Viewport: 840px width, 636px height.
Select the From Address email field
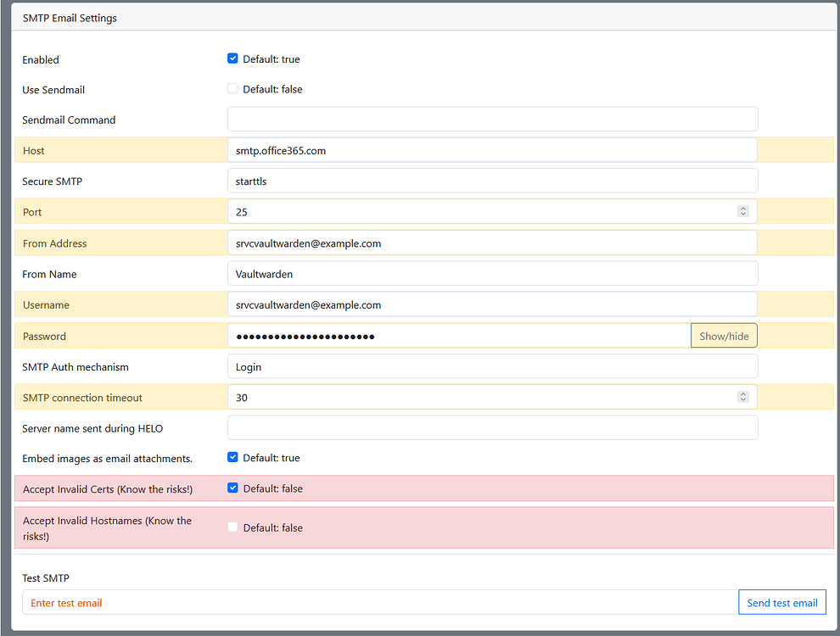coord(492,243)
